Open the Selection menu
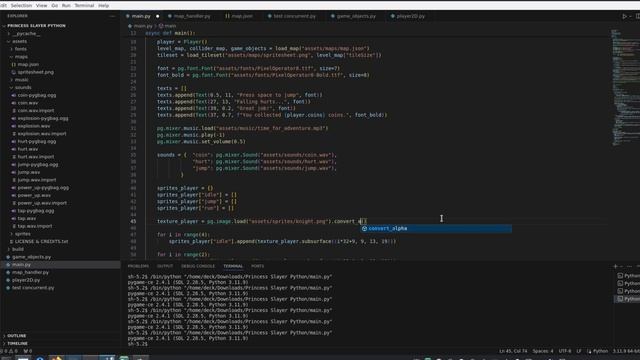The width and height of the screenshot is (640, 360). tap(21, 5)
